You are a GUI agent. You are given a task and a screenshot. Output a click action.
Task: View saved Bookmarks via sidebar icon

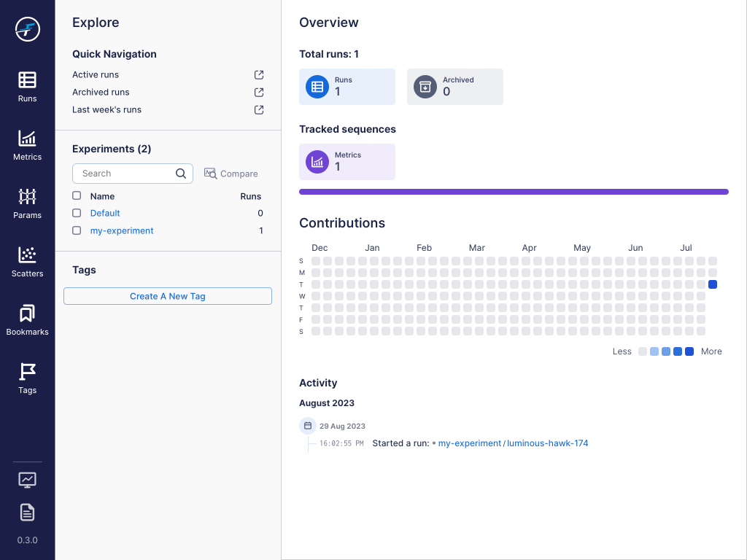point(27,319)
